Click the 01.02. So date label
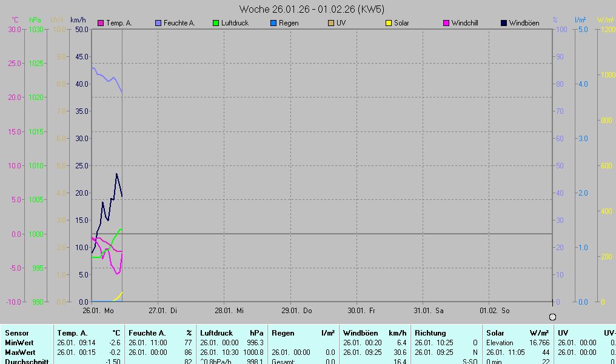 point(495,311)
